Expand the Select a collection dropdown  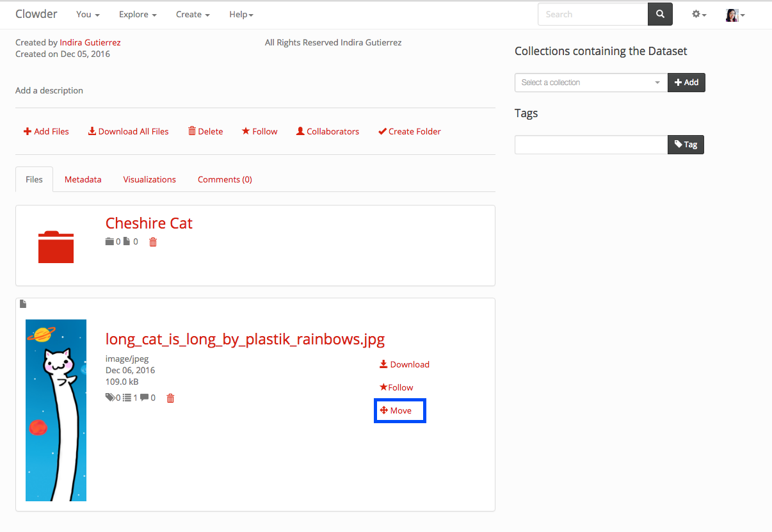pyautogui.click(x=591, y=83)
